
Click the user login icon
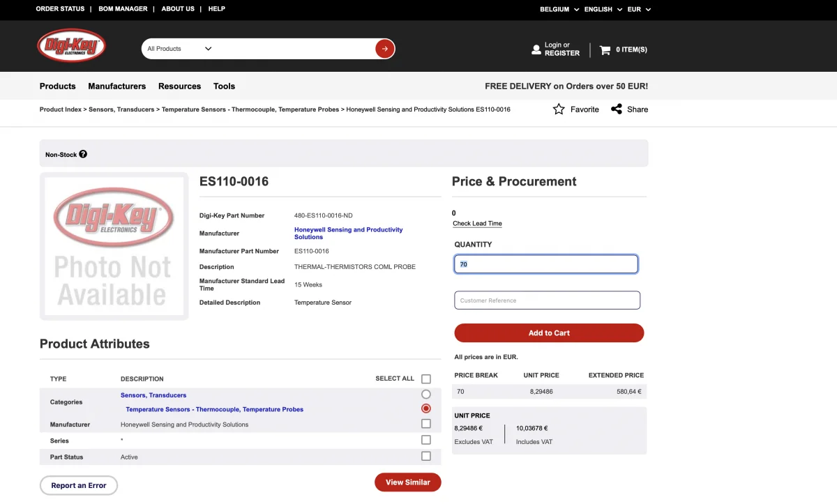(x=536, y=49)
